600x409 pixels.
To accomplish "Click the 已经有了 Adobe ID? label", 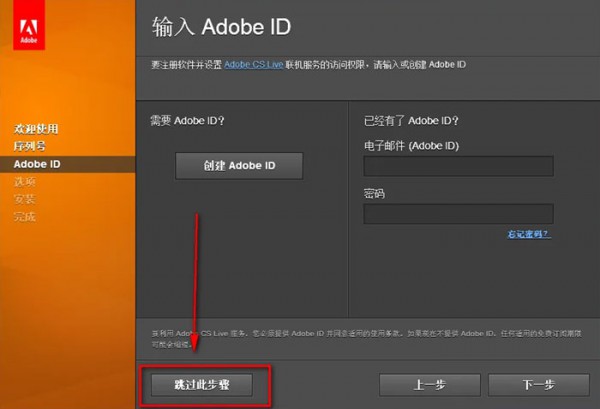I will [411, 121].
